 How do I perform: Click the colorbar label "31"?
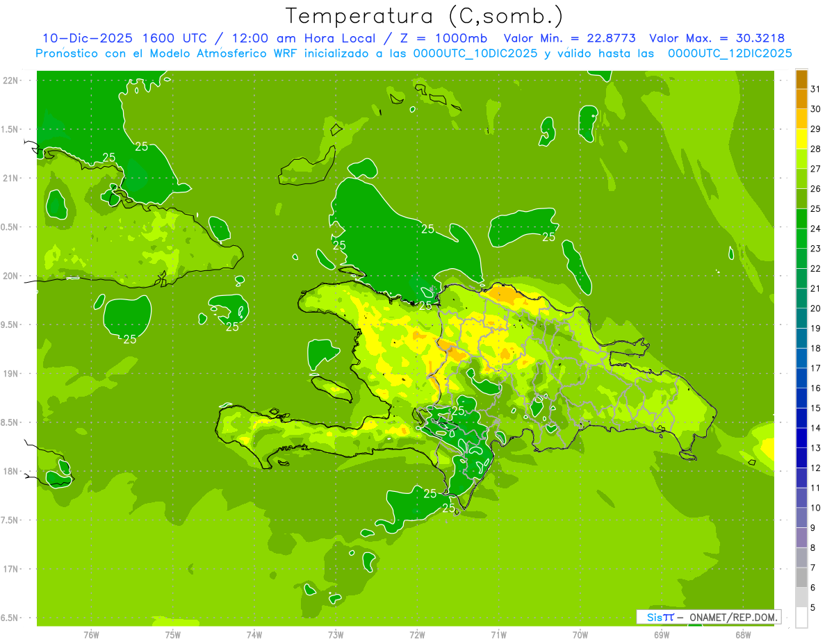pos(815,89)
